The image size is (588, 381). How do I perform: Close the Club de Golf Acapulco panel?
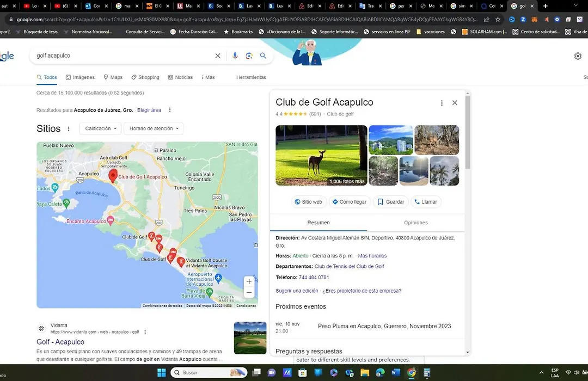tap(455, 103)
